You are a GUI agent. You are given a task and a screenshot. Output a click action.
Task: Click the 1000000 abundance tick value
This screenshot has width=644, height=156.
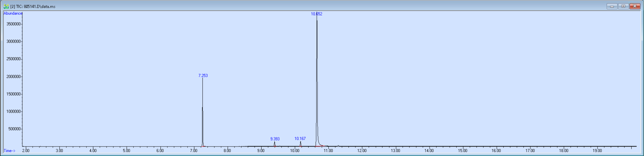pyautogui.click(x=14, y=112)
